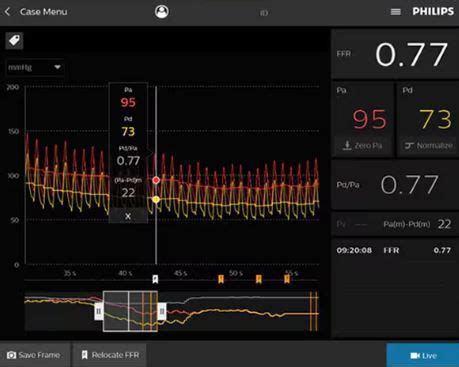Click the Pd/Pa 0.77 panel value
Screen dimensions: 459x367
(409, 185)
